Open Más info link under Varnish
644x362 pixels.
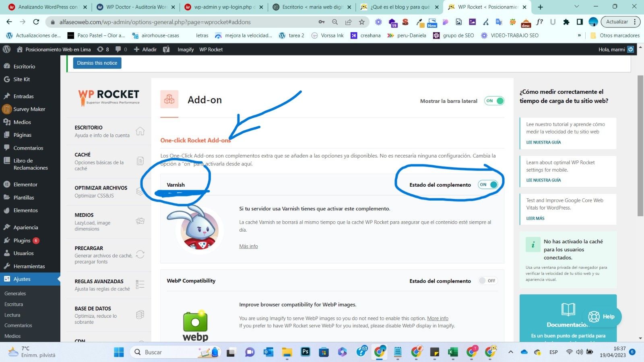[x=248, y=246]
